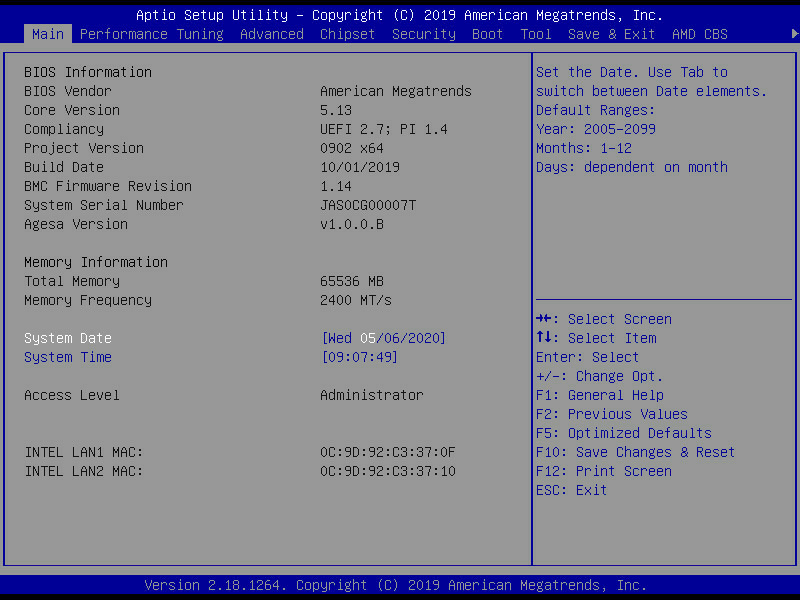Click the Total Memory label
Image resolution: width=800 pixels, height=600 pixels.
coord(72,281)
